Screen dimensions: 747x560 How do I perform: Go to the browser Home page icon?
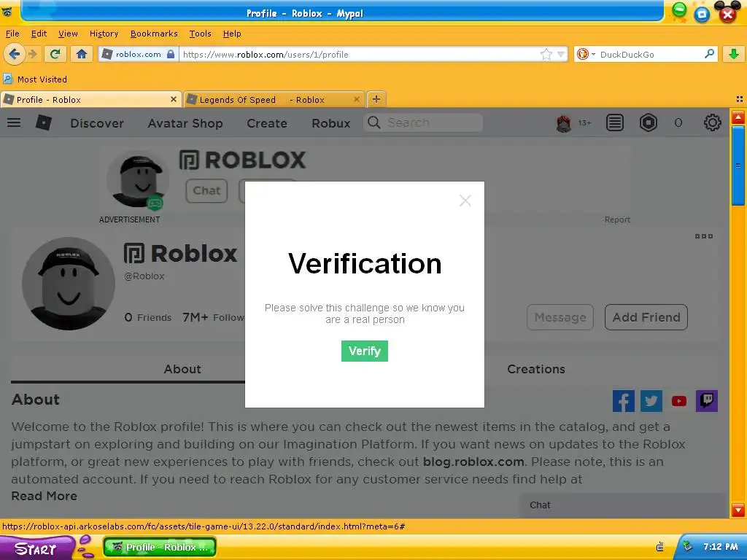point(82,54)
